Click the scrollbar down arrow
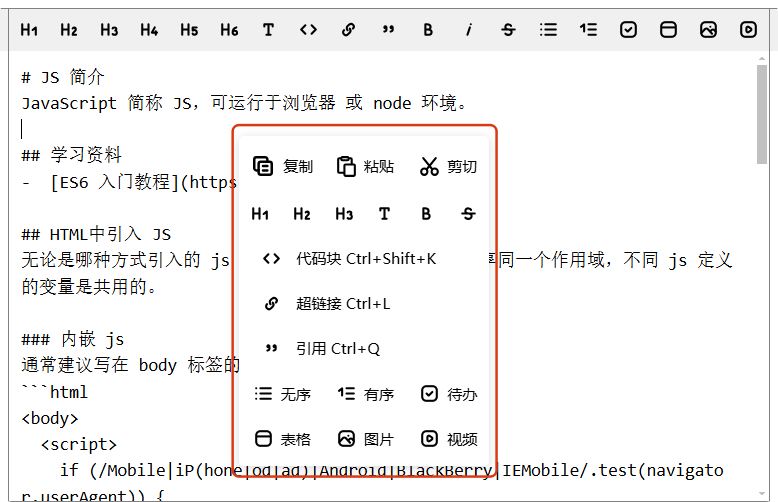This screenshot has width=778, height=502. [x=762, y=494]
